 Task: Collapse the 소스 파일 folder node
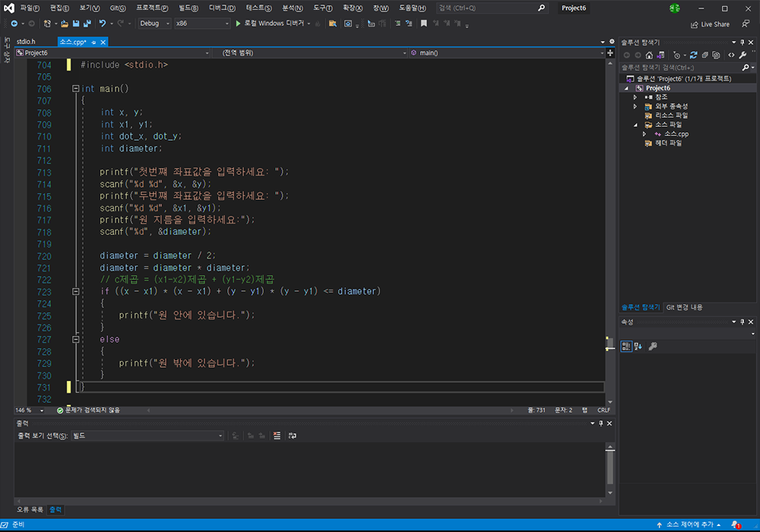635,125
